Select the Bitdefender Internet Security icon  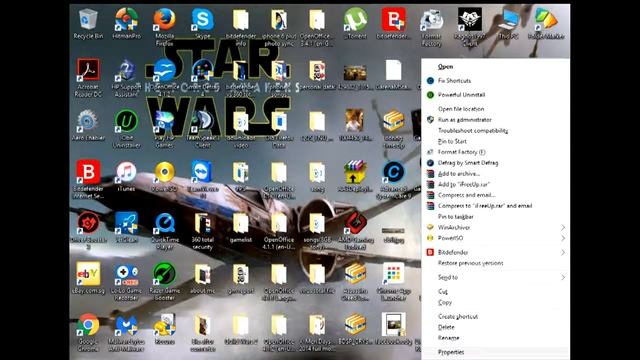88,172
